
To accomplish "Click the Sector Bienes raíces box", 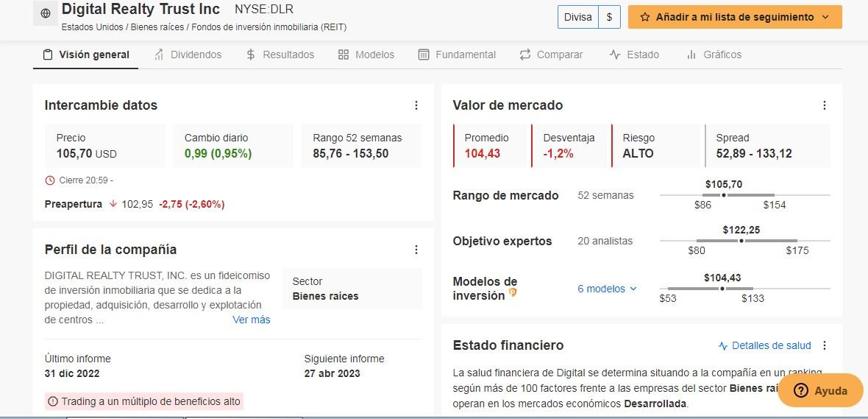I will tap(352, 289).
